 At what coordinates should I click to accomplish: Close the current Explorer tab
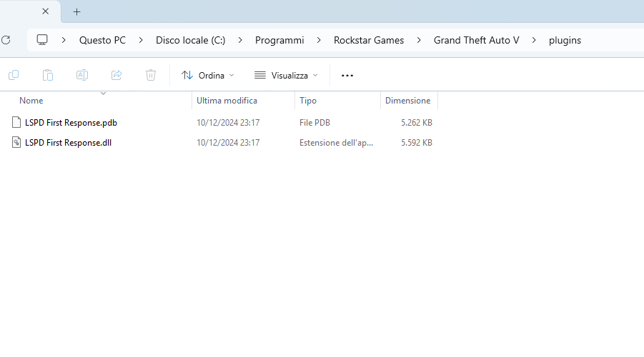pos(46,11)
